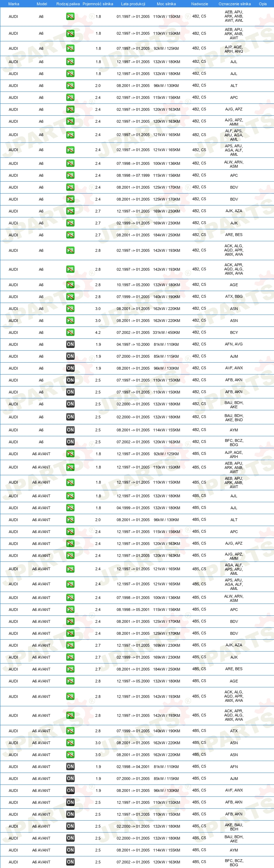Select 'AEB, APU, ARK, ANB, AWT, AWL' engine codes
The width and height of the screenshot is (274, 868).
click(x=234, y=16)
